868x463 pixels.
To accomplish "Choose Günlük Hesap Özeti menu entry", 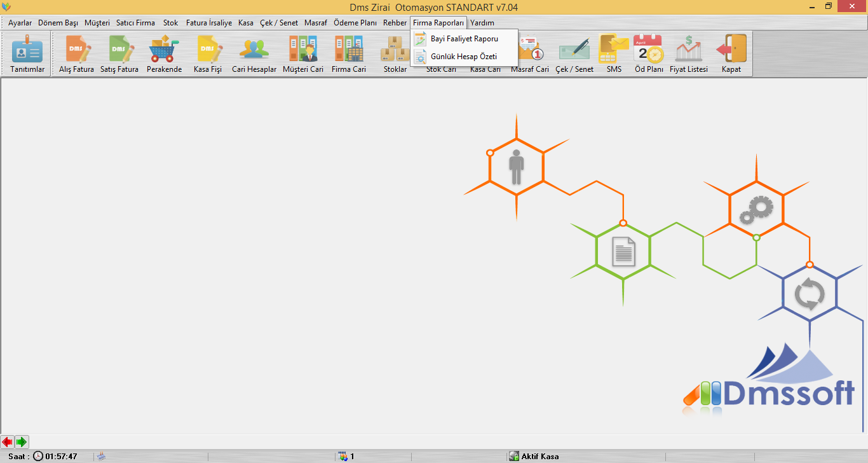I will (463, 57).
